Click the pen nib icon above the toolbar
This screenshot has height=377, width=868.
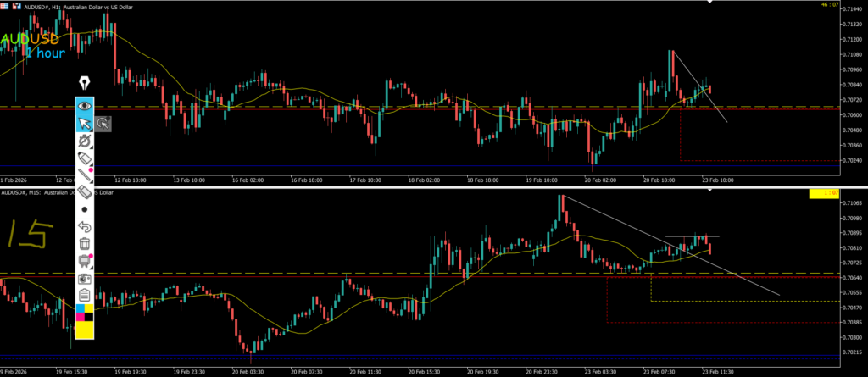pyautogui.click(x=85, y=83)
